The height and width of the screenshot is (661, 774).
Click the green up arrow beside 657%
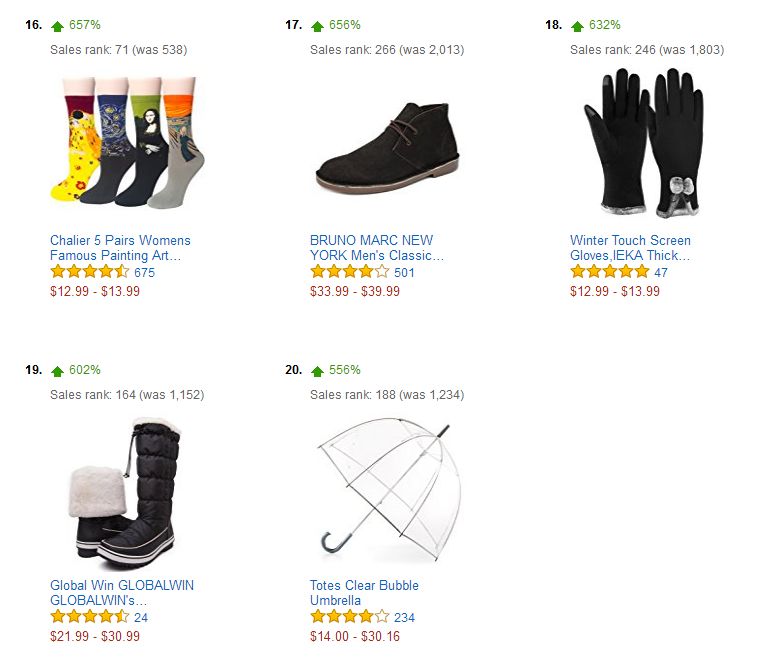57,26
